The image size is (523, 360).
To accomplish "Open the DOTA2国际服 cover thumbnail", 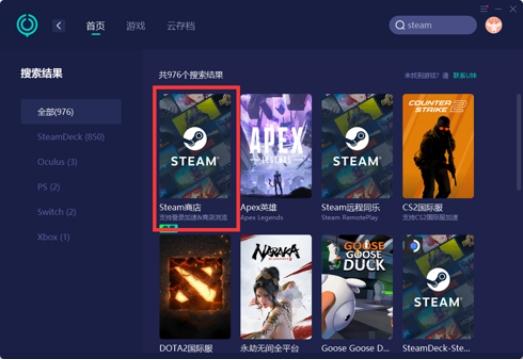I will click(195, 287).
